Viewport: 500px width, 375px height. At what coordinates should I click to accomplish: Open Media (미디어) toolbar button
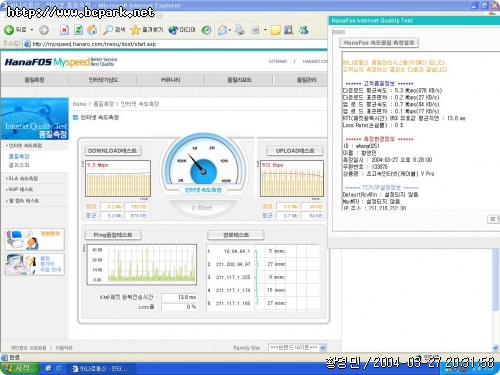click(182, 30)
